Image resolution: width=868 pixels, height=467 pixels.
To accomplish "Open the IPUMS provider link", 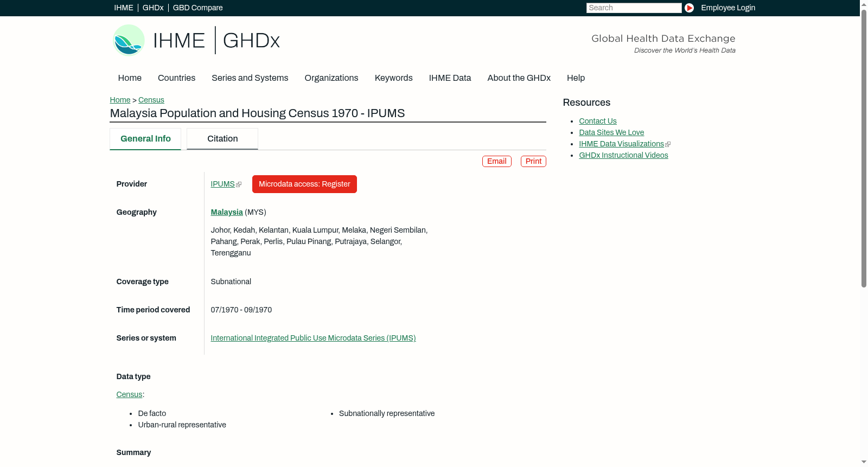I will [x=222, y=184].
